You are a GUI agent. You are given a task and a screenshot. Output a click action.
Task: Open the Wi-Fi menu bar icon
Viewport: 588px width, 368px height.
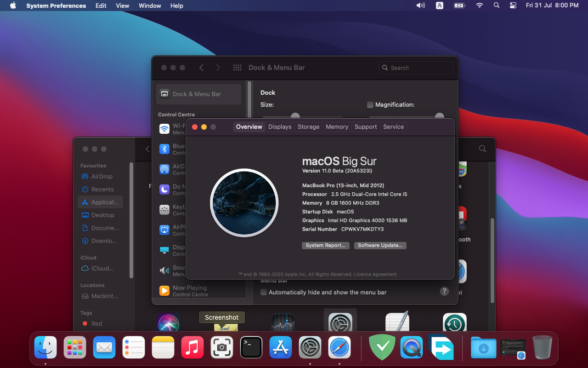[x=480, y=6]
